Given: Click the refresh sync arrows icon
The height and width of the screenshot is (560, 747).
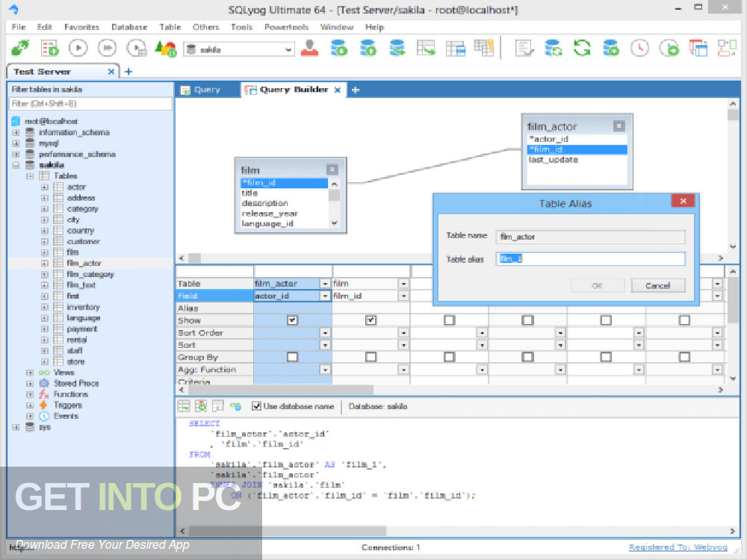Looking at the screenshot, I should [x=582, y=48].
